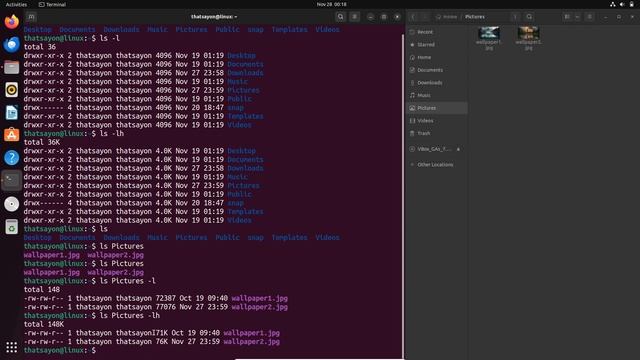Select Home in the Files path bar

click(x=447, y=17)
